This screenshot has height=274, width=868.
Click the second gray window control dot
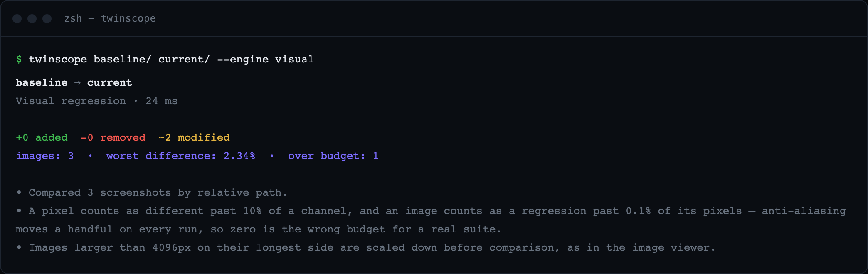32,19
